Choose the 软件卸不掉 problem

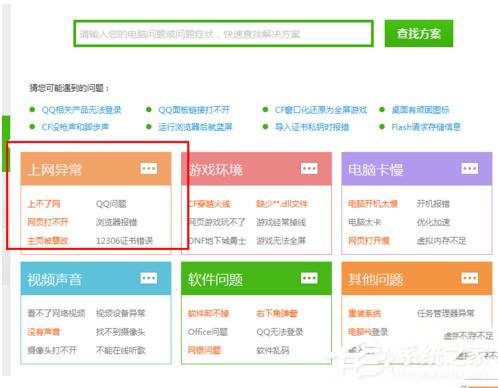pyautogui.click(x=208, y=313)
